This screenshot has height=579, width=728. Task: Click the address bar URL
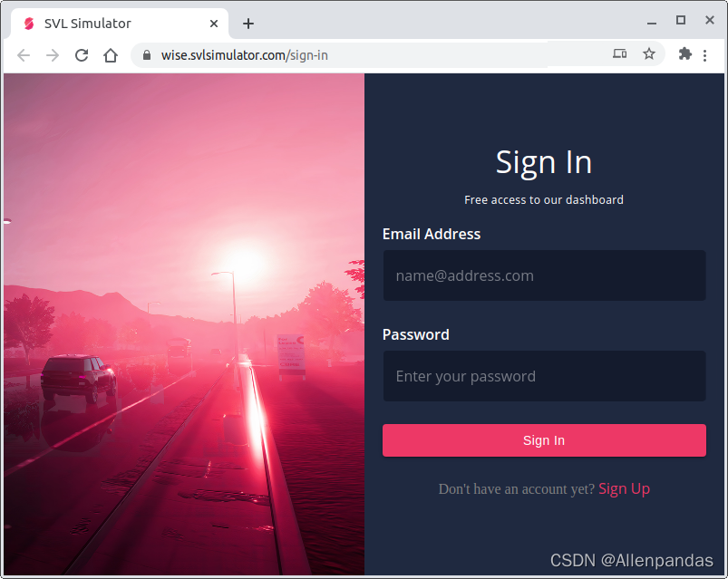pos(244,55)
